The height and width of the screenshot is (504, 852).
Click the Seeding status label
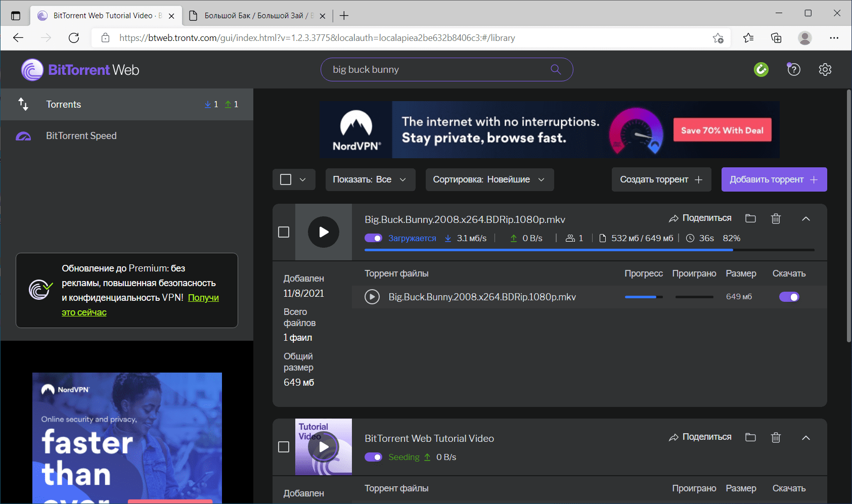coord(404,457)
